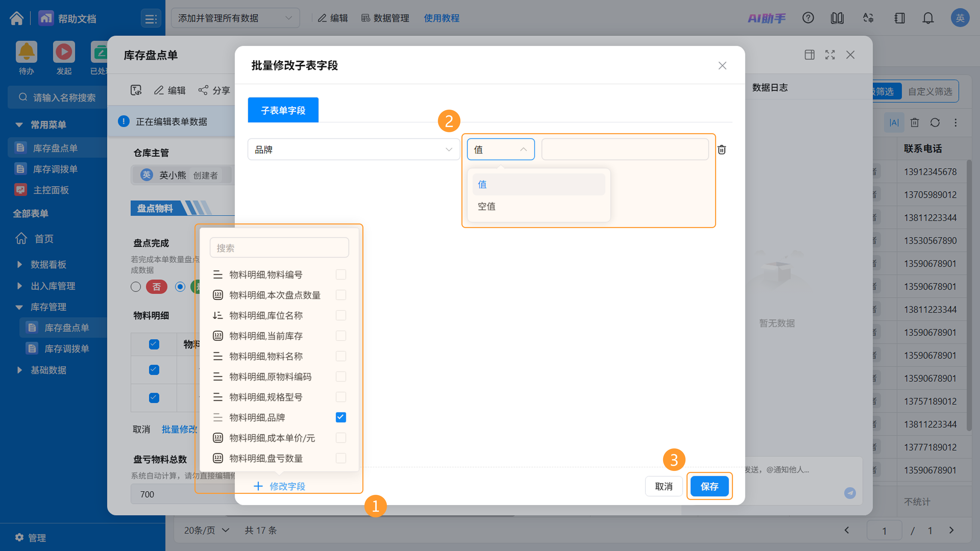The width and height of the screenshot is (980, 551).
Task: Click the user avatar 英
Action: tap(960, 18)
